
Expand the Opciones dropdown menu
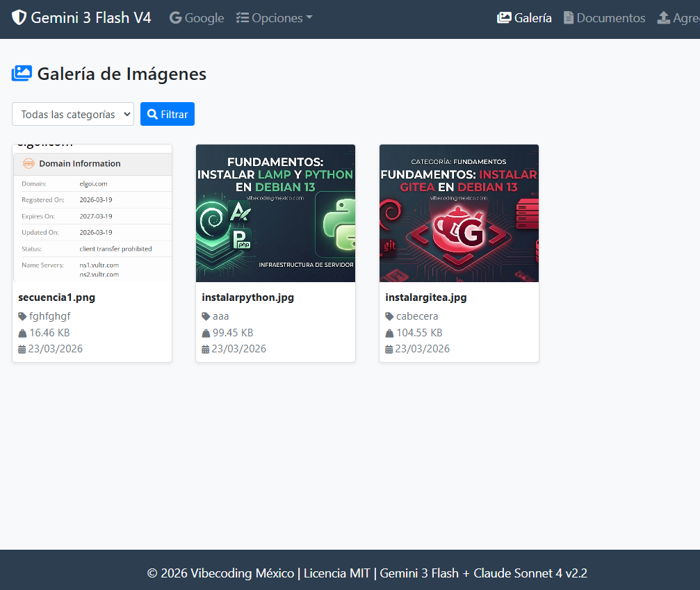tap(275, 18)
